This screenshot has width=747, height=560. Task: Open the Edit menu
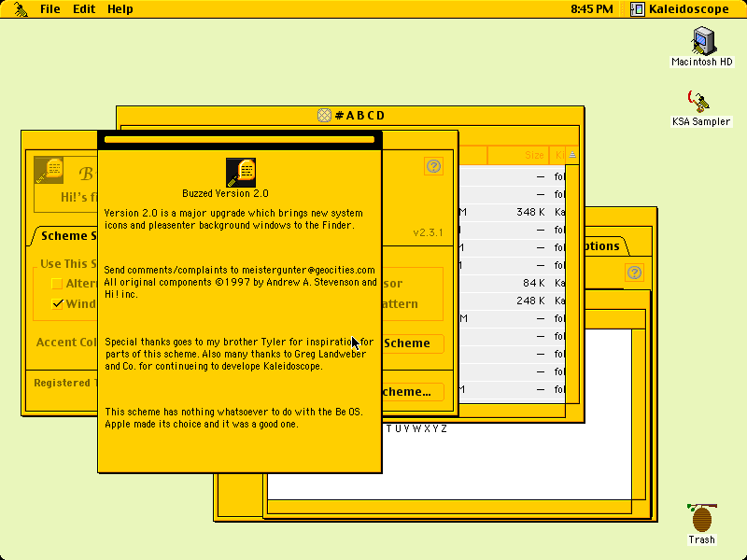coord(84,9)
